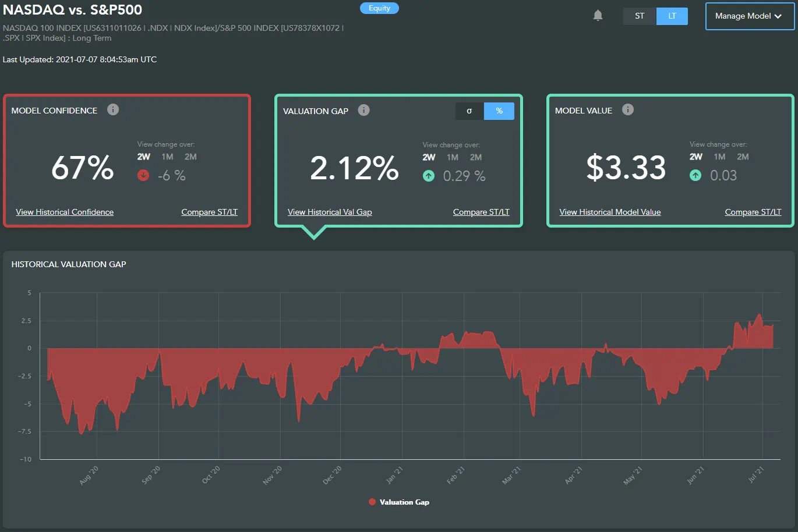Click the Valuation Gap legend label
The image size is (798, 532).
point(404,502)
